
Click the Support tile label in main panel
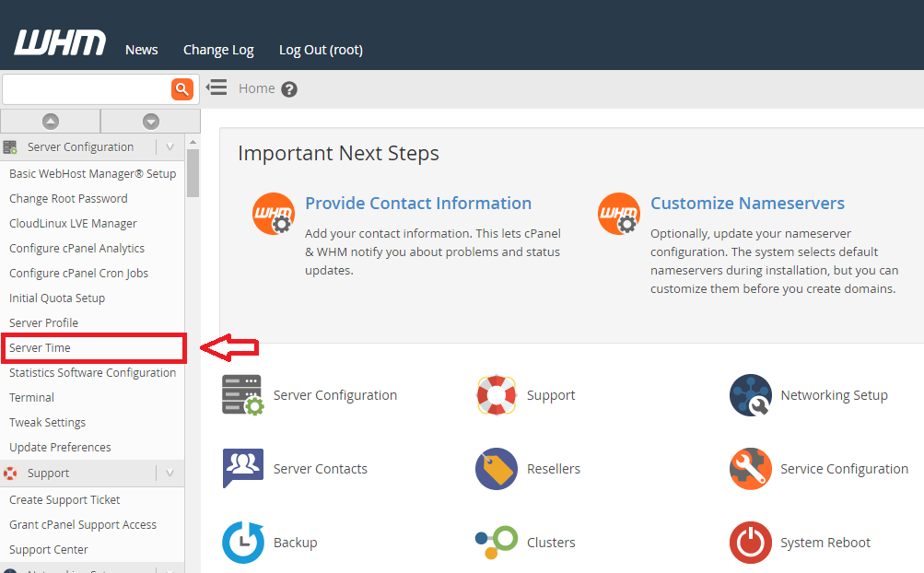point(551,395)
